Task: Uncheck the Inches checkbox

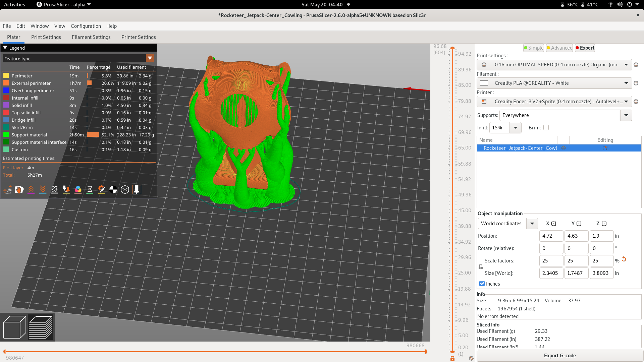Action: pyautogui.click(x=482, y=284)
